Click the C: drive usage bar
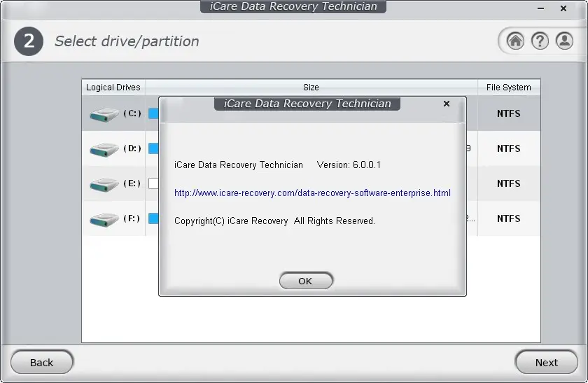This screenshot has width=588, height=383. 153,113
